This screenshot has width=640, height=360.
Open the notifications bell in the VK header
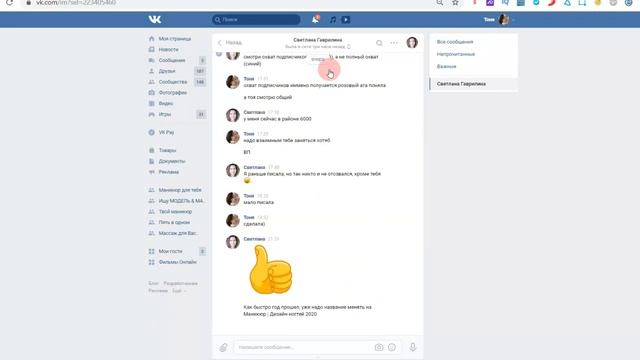[315, 19]
